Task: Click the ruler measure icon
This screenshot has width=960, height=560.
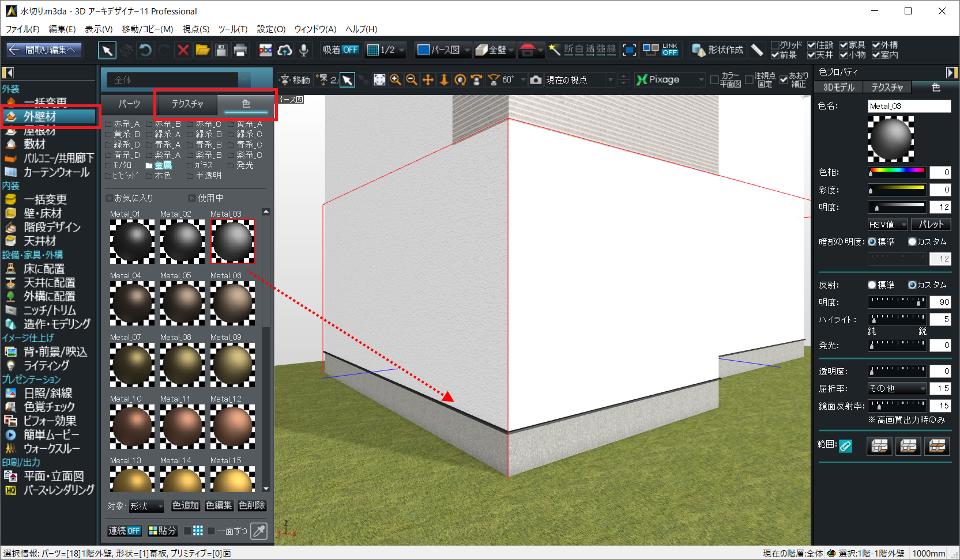Action: click(757, 50)
